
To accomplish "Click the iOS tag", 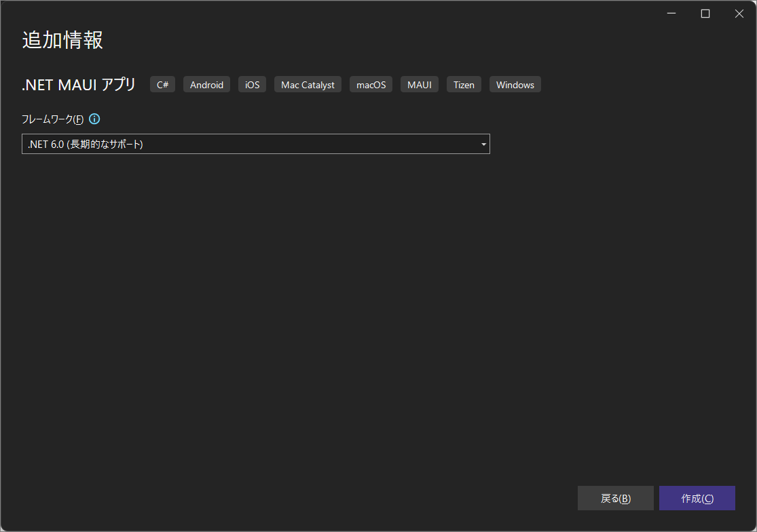I will coord(252,84).
